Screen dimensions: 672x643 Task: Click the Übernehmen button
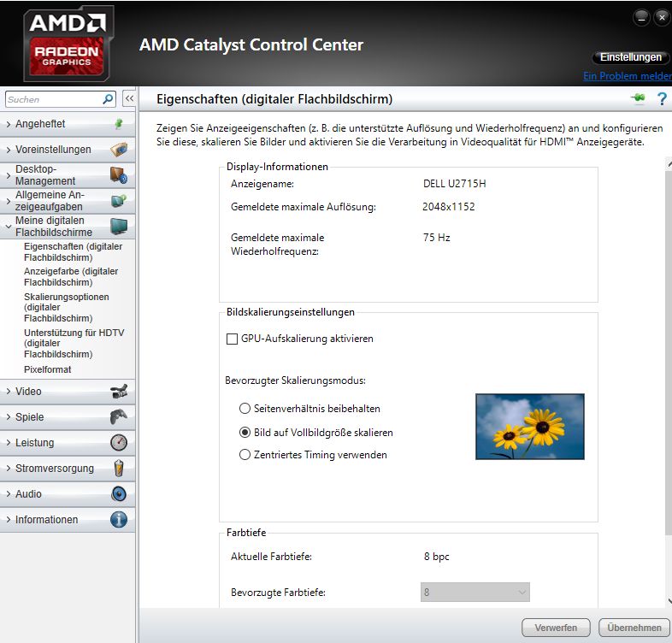pos(634,628)
